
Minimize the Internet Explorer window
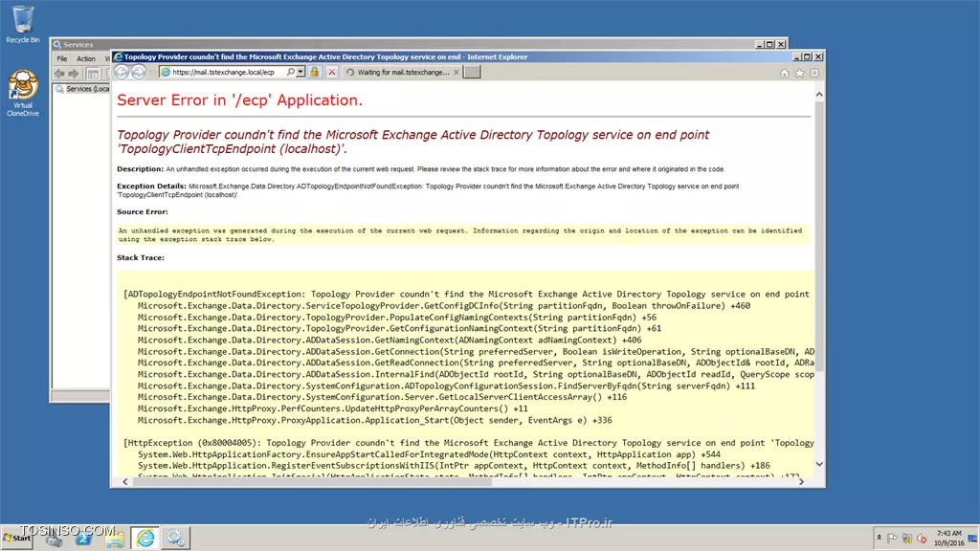(x=797, y=56)
